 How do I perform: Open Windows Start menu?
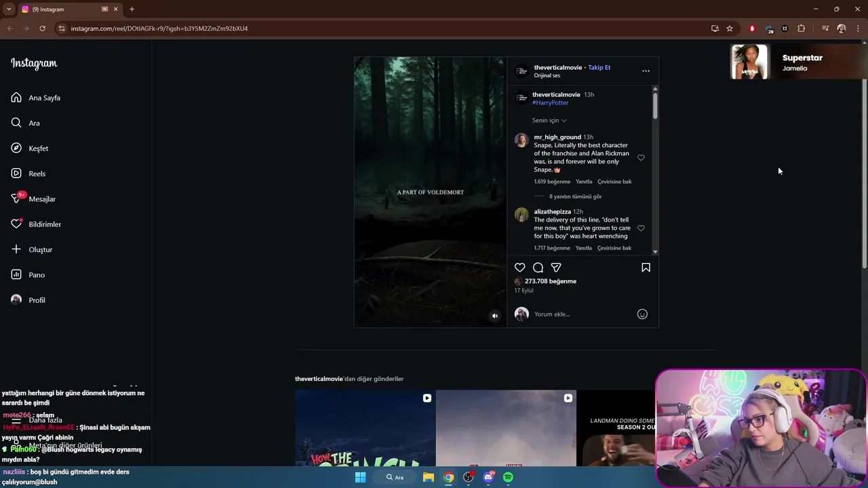(361, 477)
